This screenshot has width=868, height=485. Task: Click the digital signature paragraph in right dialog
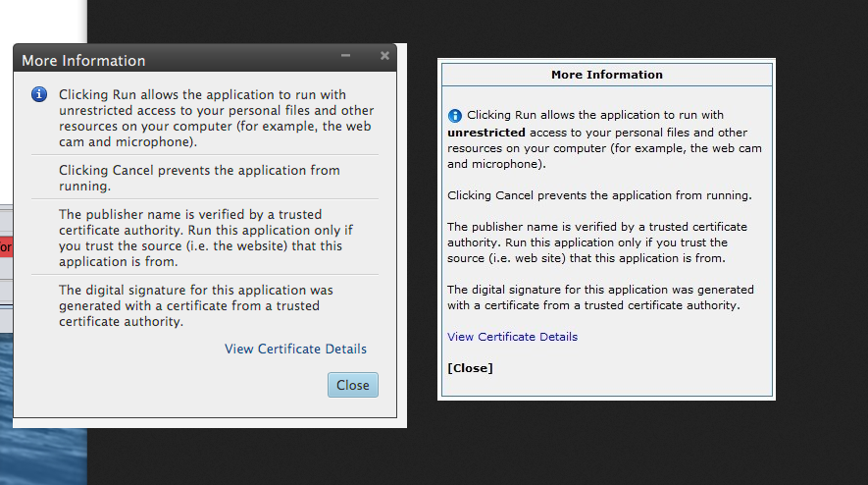[x=600, y=297]
